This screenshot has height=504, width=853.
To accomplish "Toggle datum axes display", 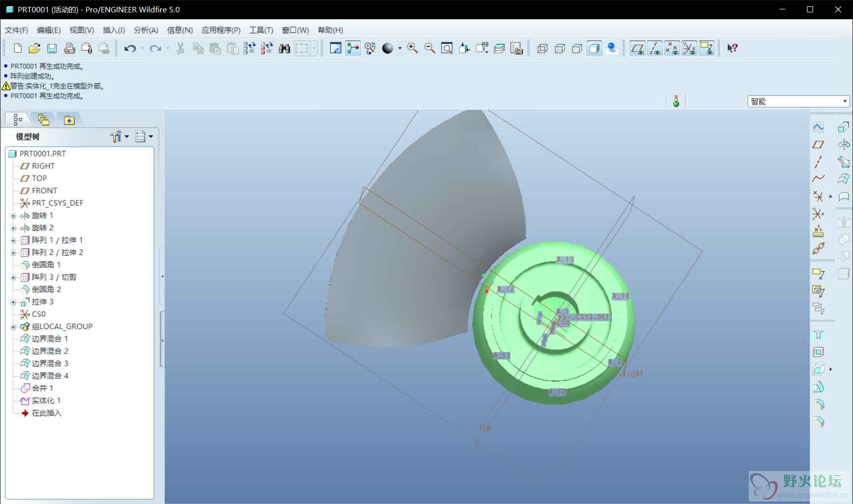I will (655, 48).
